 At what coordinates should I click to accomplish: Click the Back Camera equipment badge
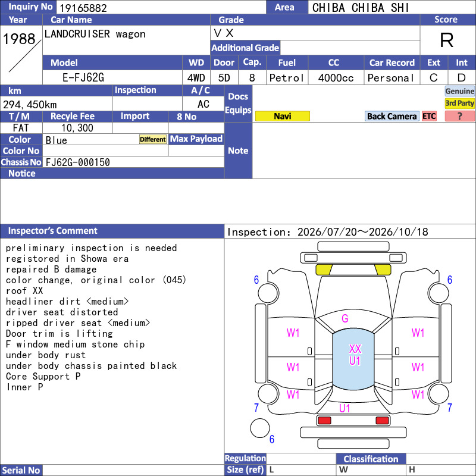tap(392, 116)
